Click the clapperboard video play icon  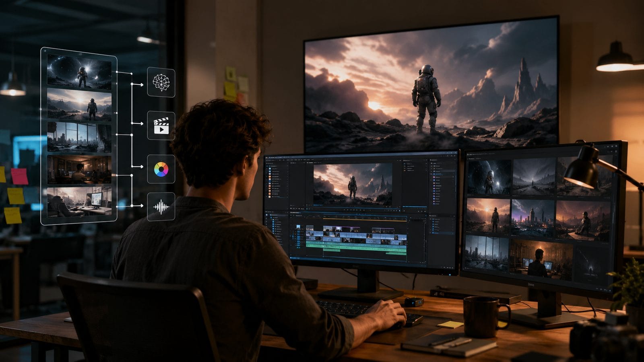tap(161, 125)
